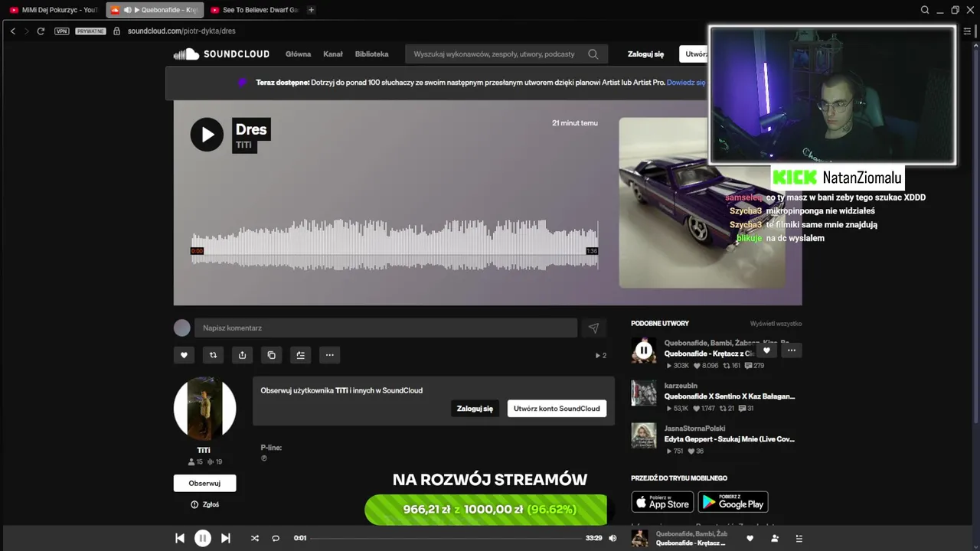This screenshot has width=980, height=551.
Task: Open Quebonafide X Sentino X Kaz Bałagan track
Action: coord(730,396)
